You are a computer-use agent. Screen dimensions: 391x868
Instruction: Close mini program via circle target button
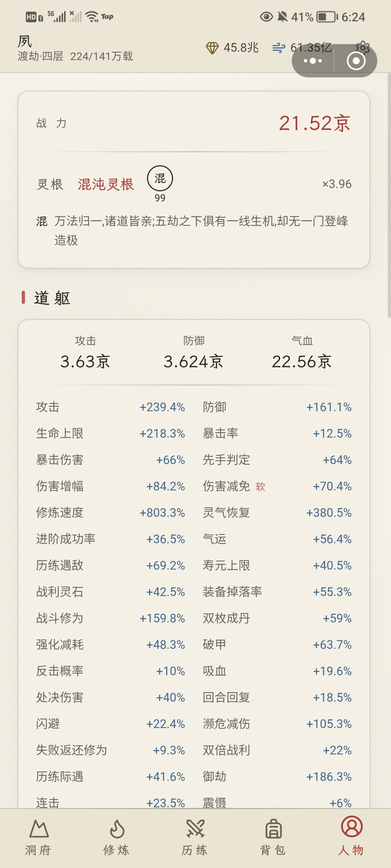[356, 61]
